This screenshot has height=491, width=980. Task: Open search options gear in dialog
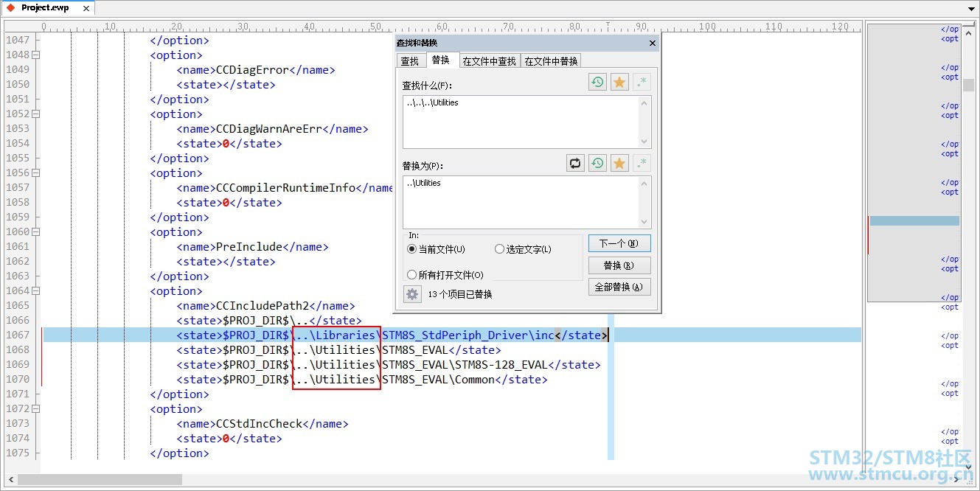(x=412, y=294)
